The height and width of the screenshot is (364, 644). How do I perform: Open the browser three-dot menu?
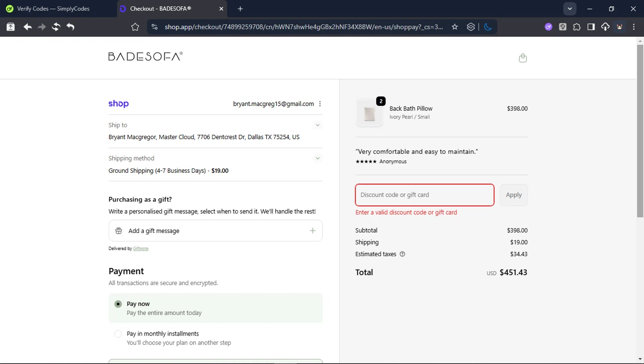point(634,27)
